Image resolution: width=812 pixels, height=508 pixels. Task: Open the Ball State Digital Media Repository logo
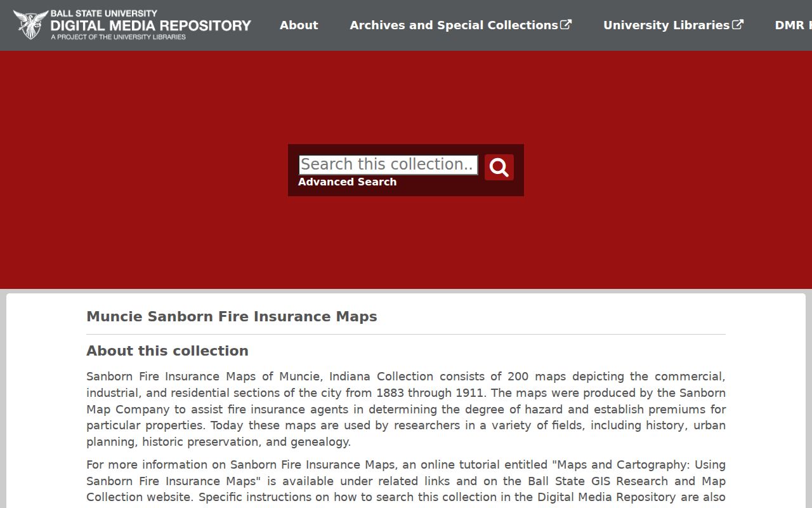[132, 25]
